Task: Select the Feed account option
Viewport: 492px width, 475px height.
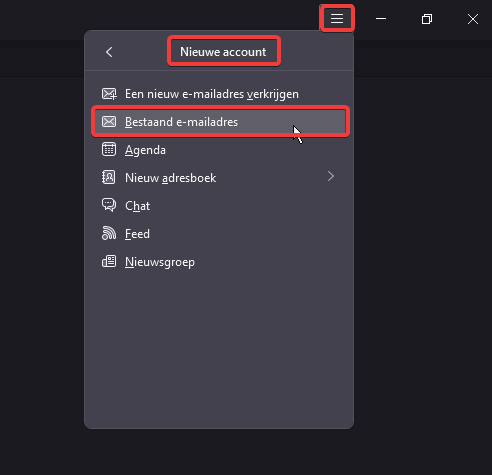Action: [x=220, y=234]
